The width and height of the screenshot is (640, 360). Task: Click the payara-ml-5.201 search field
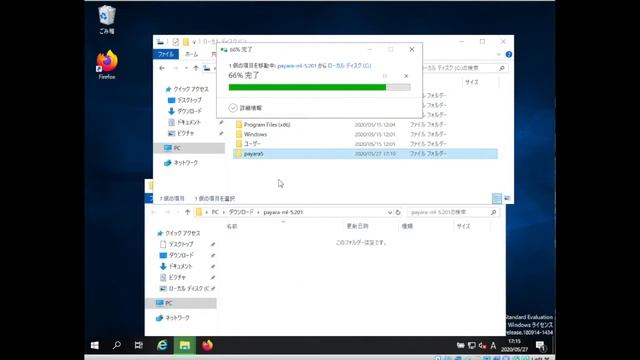point(452,212)
